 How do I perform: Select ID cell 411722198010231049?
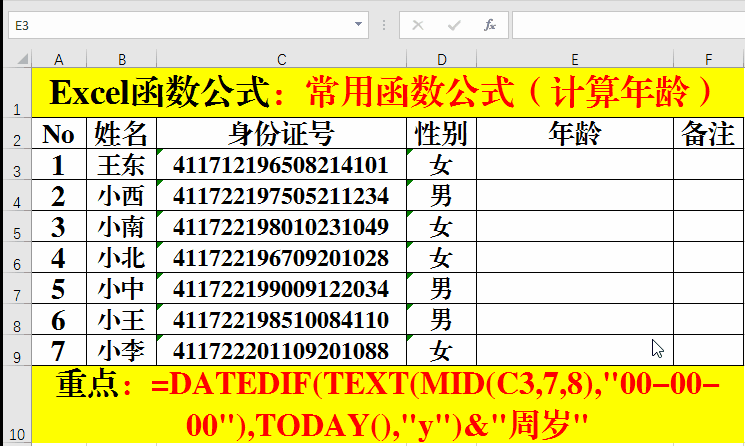coord(282,226)
